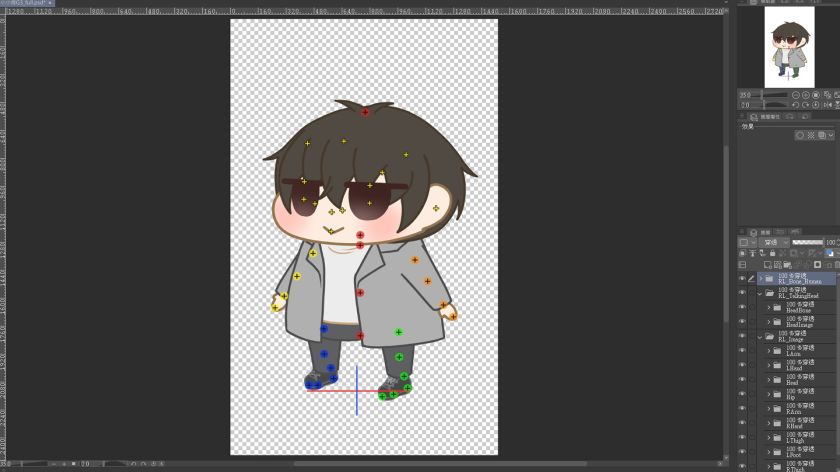Create a layer mask icon
This screenshot has width=840, height=472.
818,265
